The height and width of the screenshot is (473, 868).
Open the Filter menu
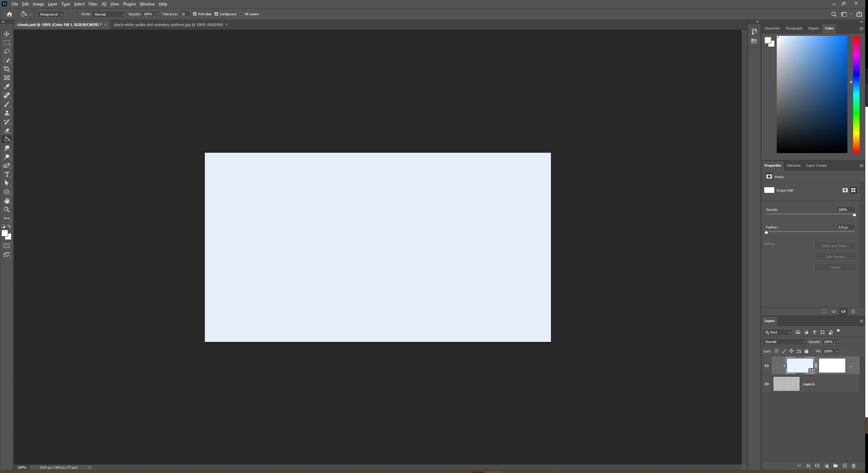pos(93,4)
